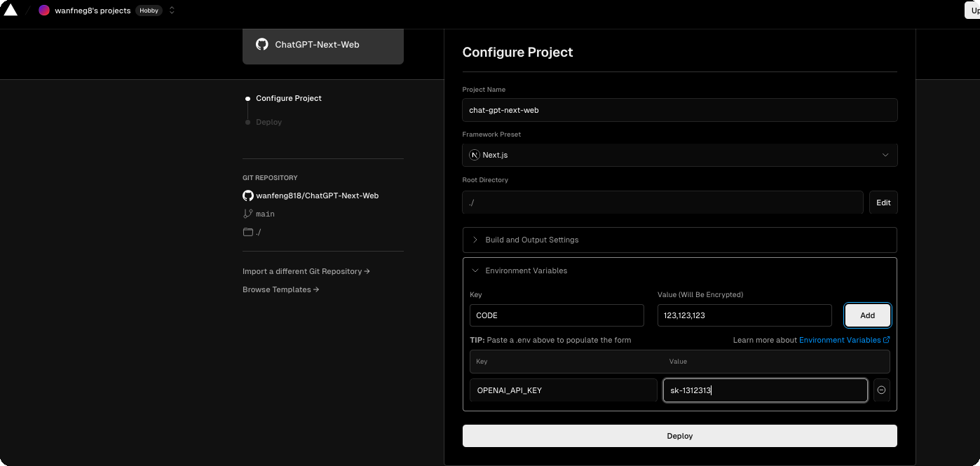Click the Vercel triangle logo
980x466 pixels.
click(11, 10)
